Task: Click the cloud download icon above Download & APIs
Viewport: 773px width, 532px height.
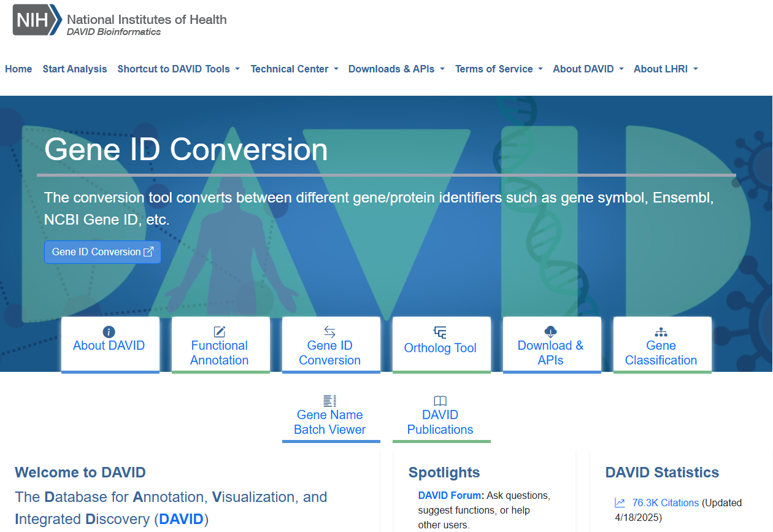Action: [x=551, y=332]
